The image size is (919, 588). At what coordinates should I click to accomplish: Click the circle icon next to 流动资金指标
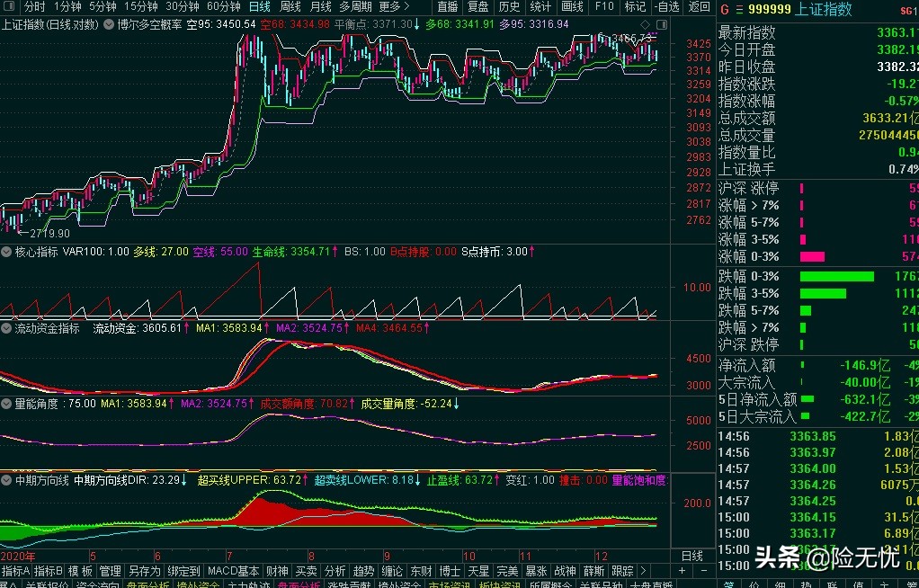click(7, 329)
